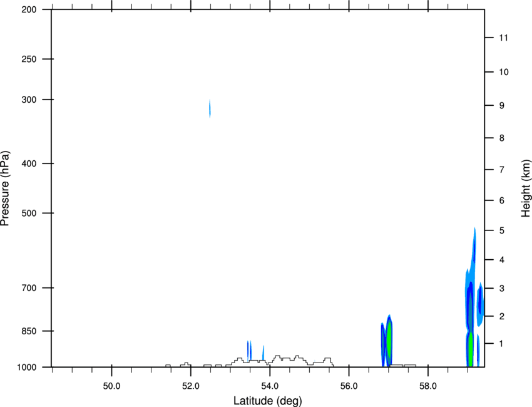Click the 'Height (km)' axis title
The height and width of the screenshot is (407, 532).
[x=526, y=188]
